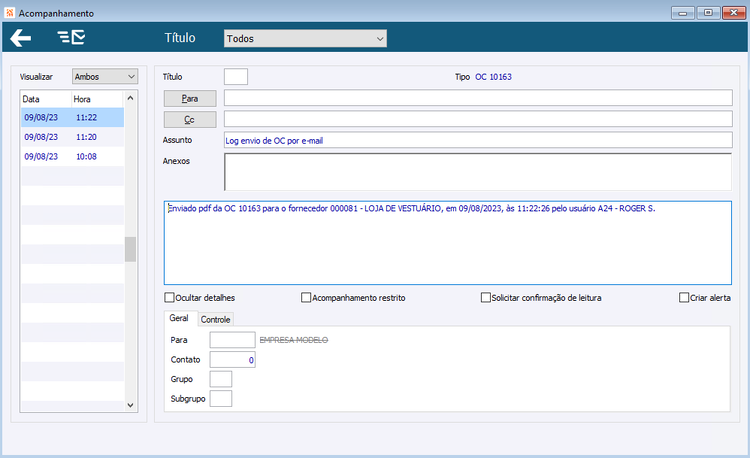Click the back arrow icon
The image size is (750, 458).
(21, 38)
